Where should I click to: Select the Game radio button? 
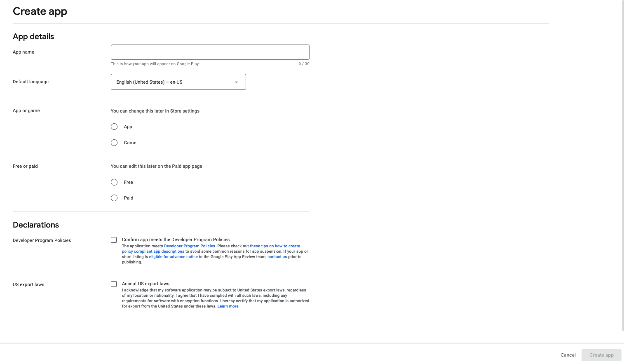[114, 143]
